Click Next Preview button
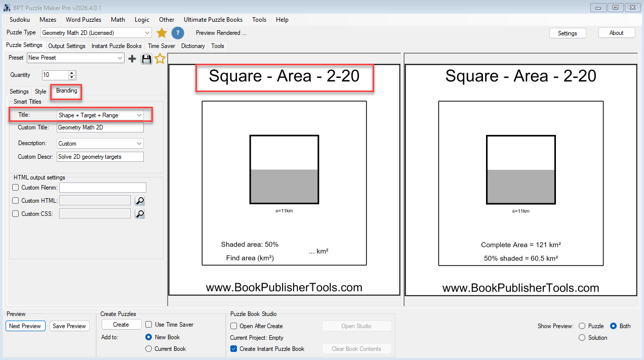The image size is (644, 360). tap(25, 326)
